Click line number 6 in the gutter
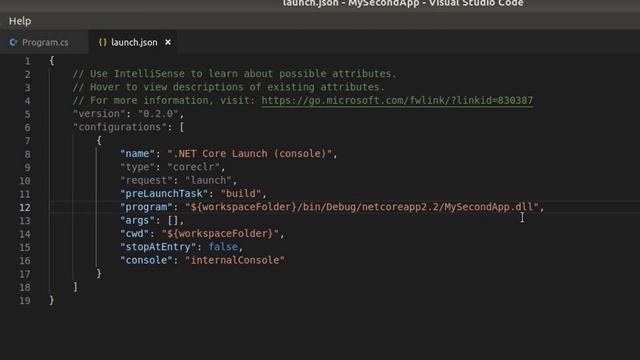The width and height of the screenshot is (640, 360). click(x=27, y=128)
